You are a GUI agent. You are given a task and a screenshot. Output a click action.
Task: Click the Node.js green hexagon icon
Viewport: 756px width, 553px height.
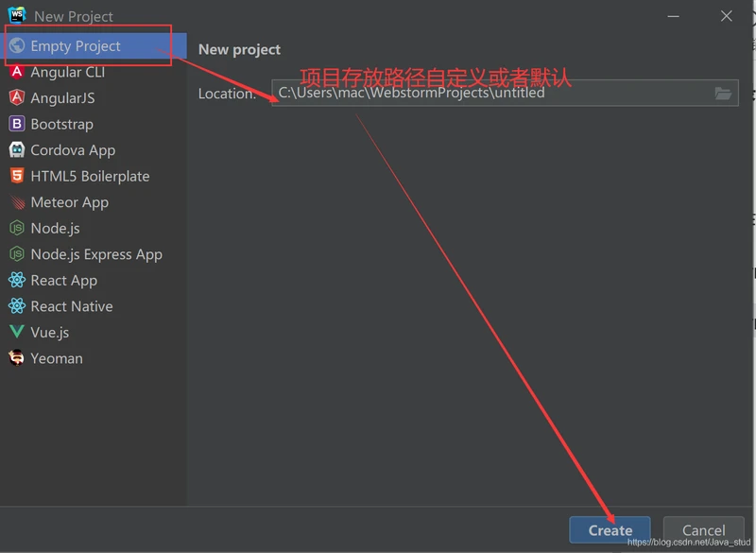click(16, 228)
